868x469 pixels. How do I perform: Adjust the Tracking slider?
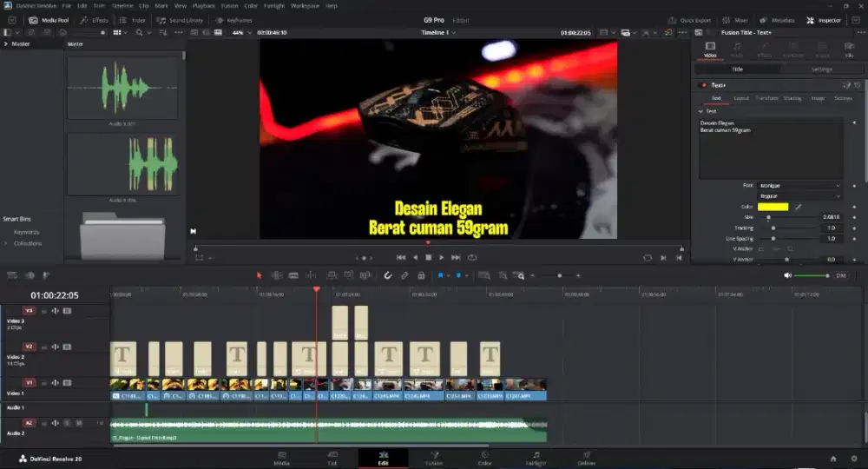tap(788, 228)
